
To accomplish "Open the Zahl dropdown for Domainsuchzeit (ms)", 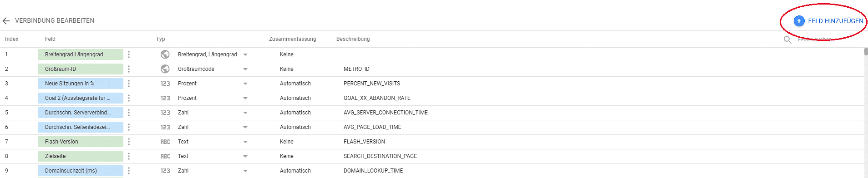I will pos(245,171).
